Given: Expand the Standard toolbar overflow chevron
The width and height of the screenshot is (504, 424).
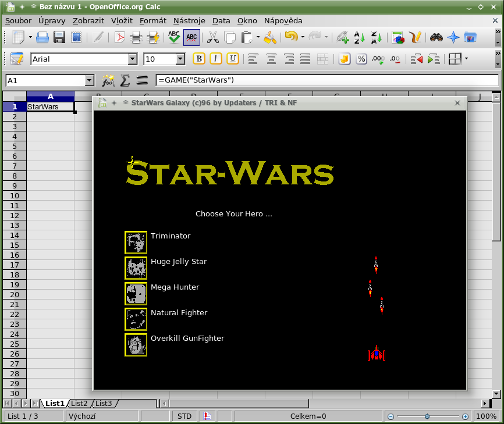Looking at the screenshot, I should tap(498, 32).
